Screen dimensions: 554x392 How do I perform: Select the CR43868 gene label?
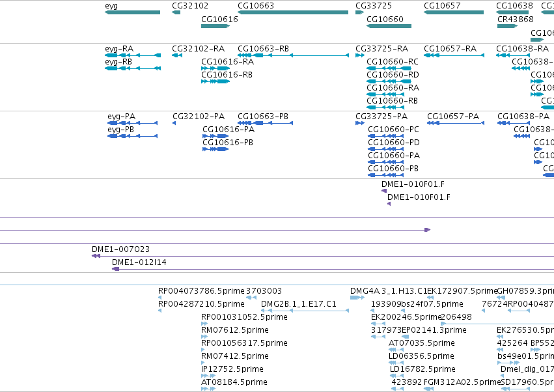516,19
